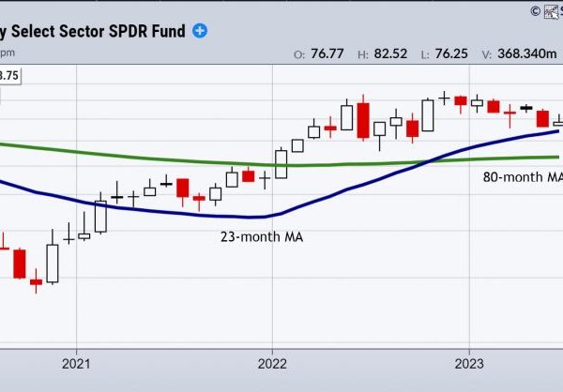Click the tall red candle in mid-2022
This screenshot has height=392, width=563.
[x=363, y=120]
